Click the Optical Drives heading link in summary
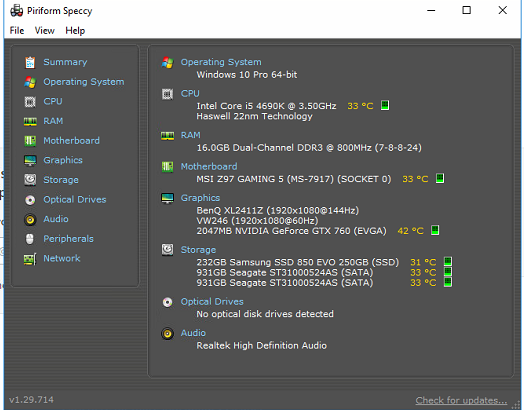 (212, 302)
